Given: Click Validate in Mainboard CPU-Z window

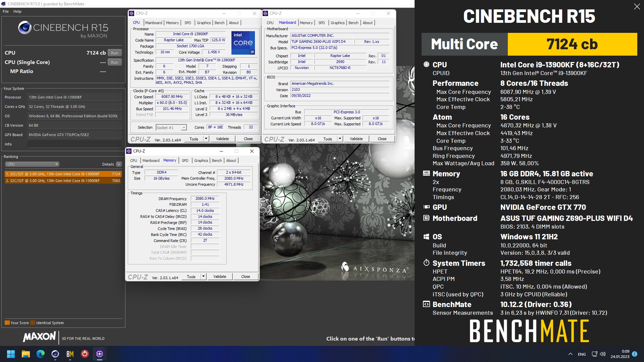Looking at the screenshot, I should pos(356,139).
